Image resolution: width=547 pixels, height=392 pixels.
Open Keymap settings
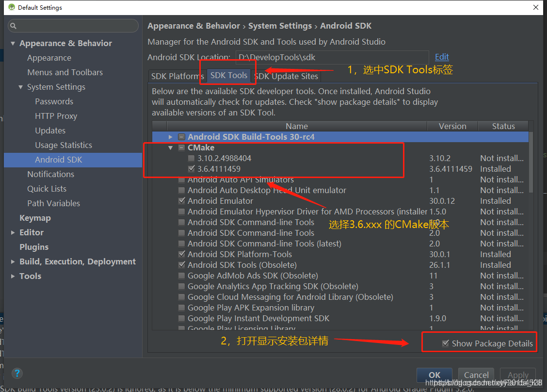point(35,218)
